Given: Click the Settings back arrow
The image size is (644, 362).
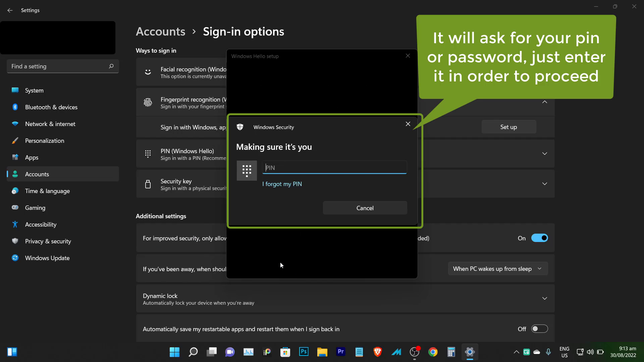Looking at the screenshot, I should pos(10,10).
